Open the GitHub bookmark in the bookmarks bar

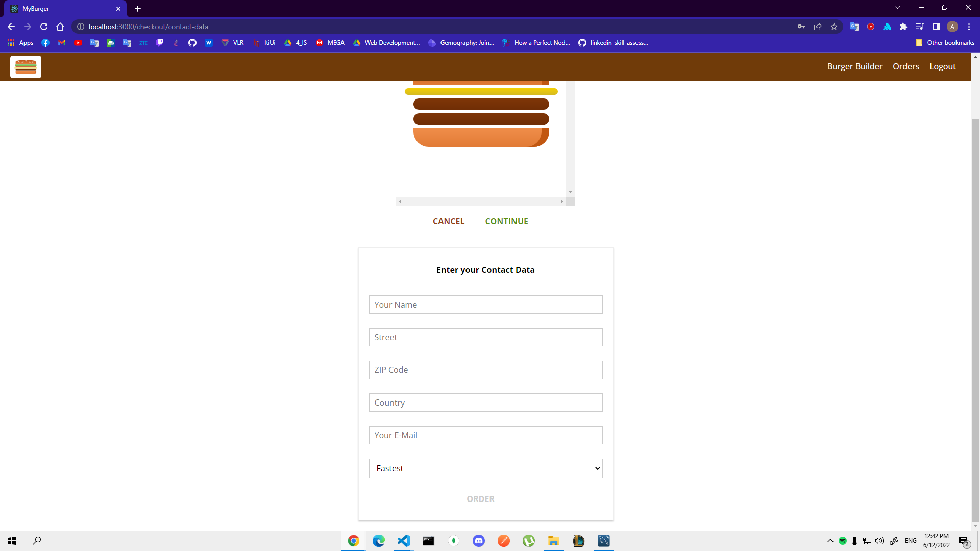click(192, 43)
